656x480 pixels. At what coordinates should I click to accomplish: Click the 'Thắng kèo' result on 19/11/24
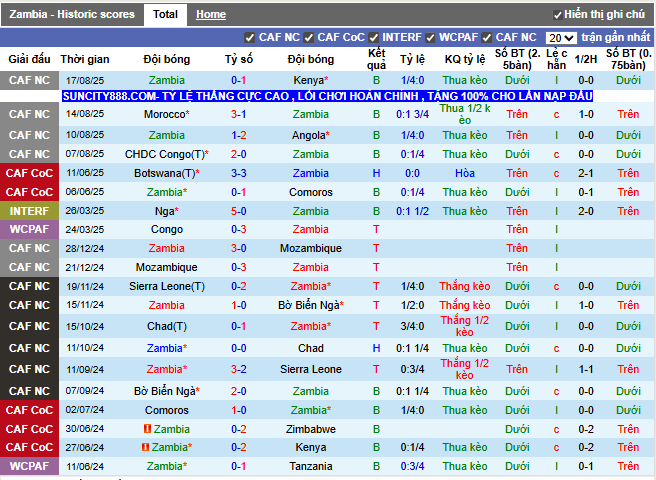coord(465,286)
